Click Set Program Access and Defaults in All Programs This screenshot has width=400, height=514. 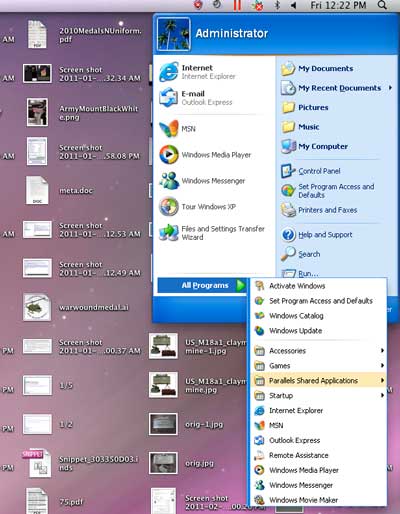click(x=319, y=301)
